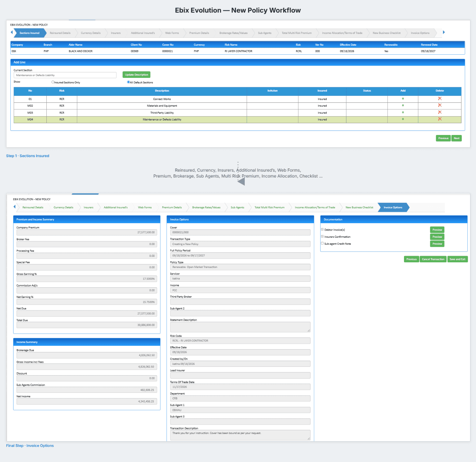The width and height of the screenshot is (476, 462).
Task: Click the Next button
Action: tap(457, 138)
